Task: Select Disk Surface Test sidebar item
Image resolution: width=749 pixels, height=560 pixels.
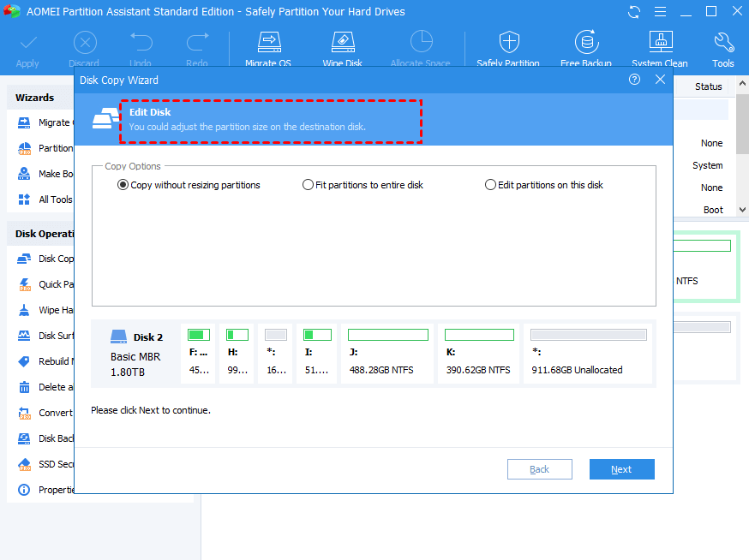Action: click(46, 337)
